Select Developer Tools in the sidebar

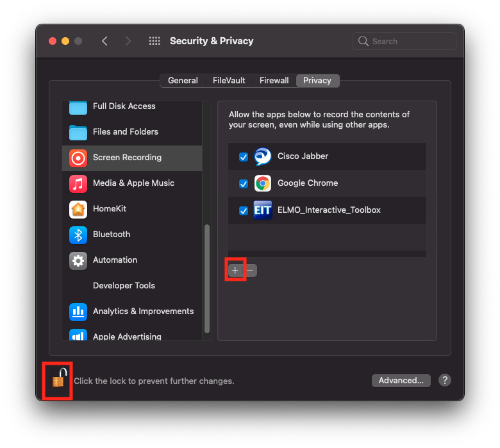point(124,285)
